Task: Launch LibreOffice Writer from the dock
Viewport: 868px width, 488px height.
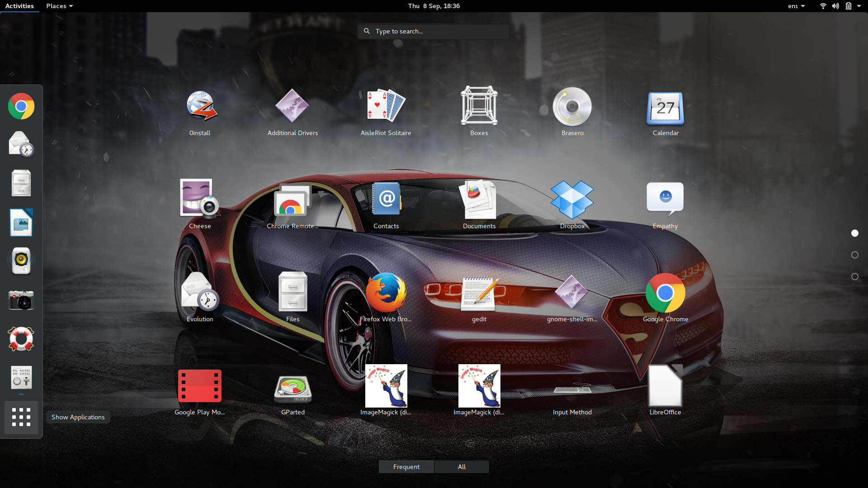Action: click(21, 222)
